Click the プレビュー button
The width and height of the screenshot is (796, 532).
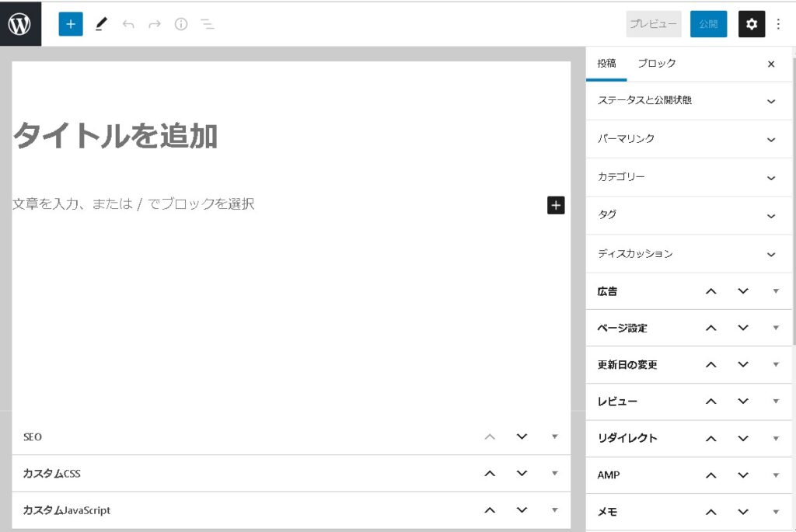point(654,24)
